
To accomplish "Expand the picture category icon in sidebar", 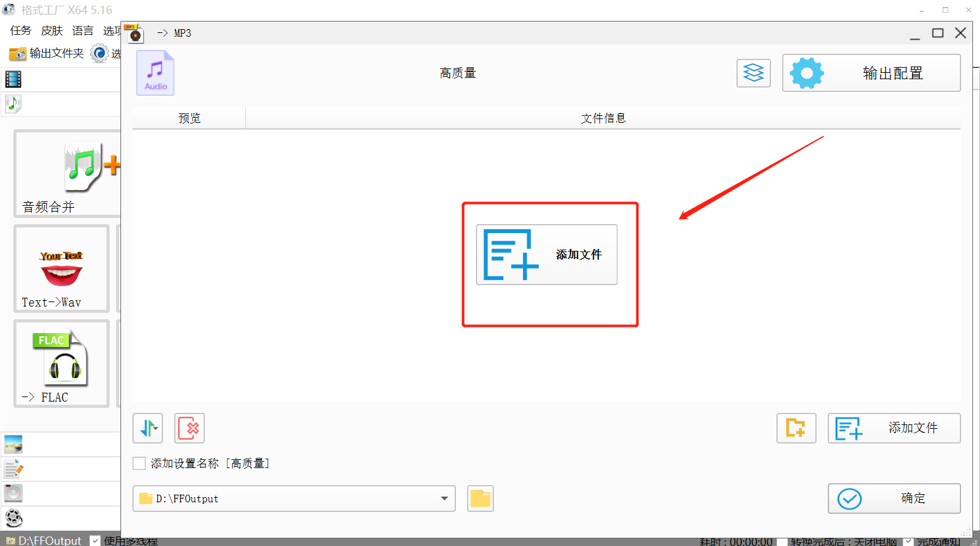I will click(13, 445).
